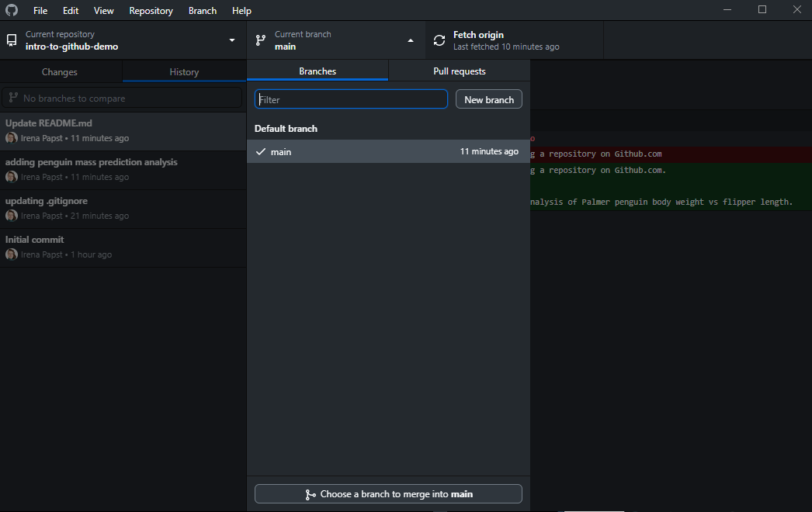
Task: Click Irena Papst avatar on Initial commit
Action: click(12, 254)
